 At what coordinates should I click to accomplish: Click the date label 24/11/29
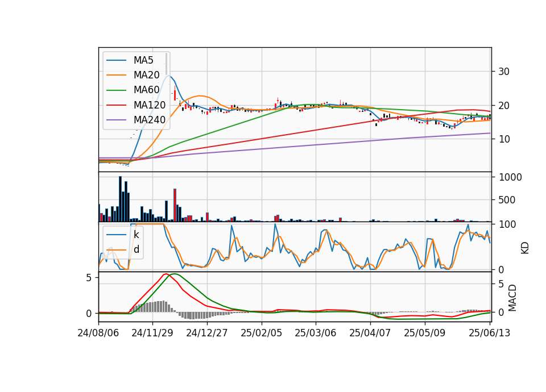click(152, 333)
